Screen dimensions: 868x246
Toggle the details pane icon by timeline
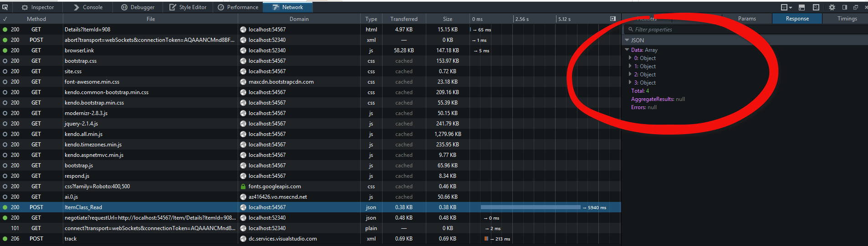coord(613,19)
